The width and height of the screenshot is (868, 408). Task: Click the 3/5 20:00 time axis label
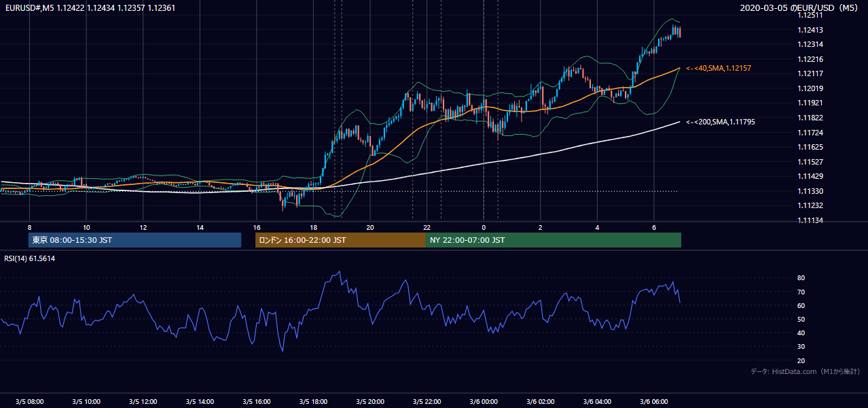pyautogui.click(x=370, y=401)
